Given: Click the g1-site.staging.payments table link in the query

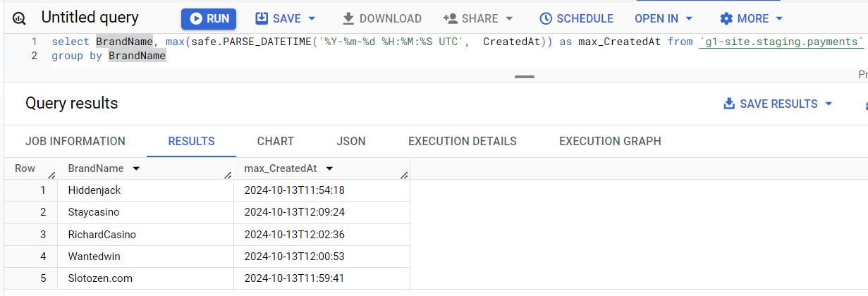Looking at the screenshot, I should pos(782,42).
